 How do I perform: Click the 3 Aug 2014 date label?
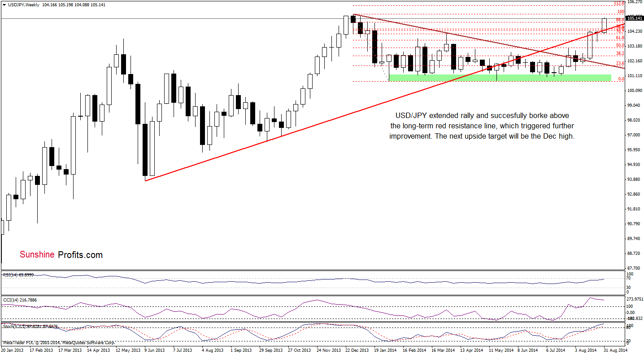[x=586, y=350]
